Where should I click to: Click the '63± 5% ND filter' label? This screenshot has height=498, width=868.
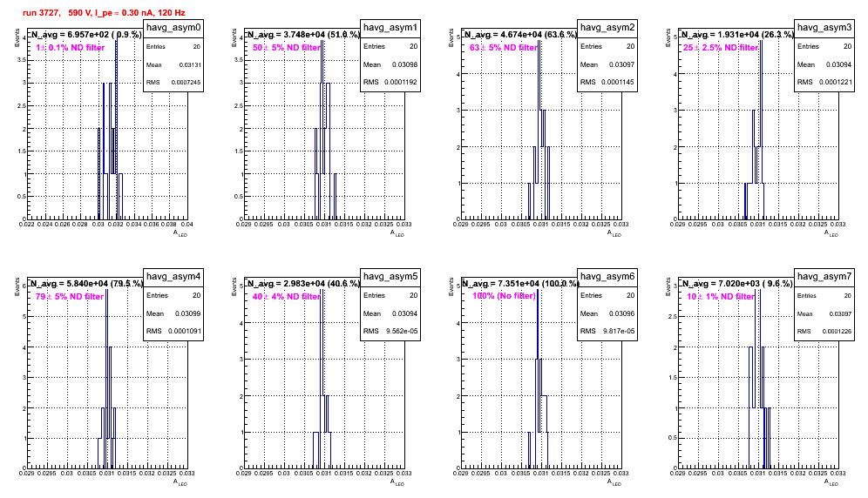[x=504, y=48]
